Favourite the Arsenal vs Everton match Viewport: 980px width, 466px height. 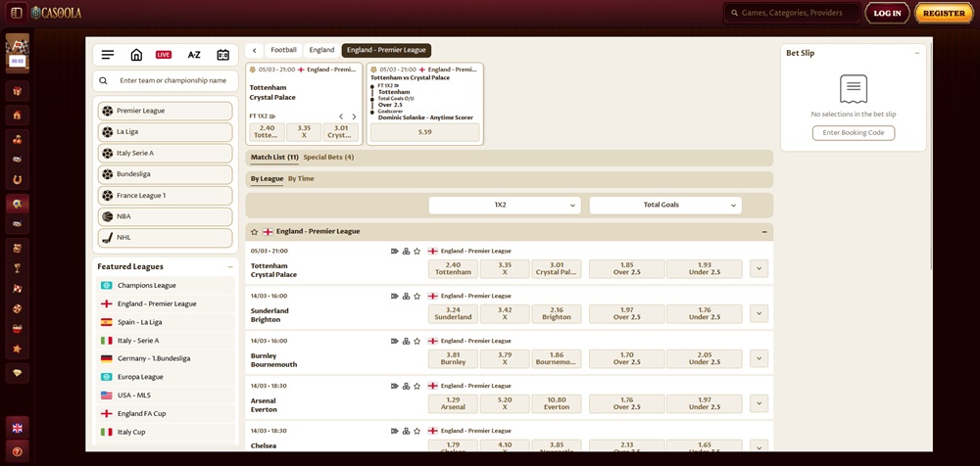coord(416,386)
